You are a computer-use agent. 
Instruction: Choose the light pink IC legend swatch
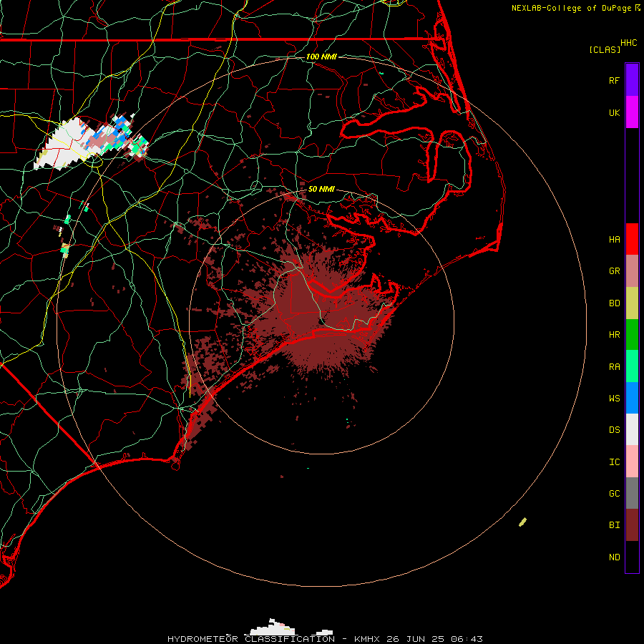click(x=632, y=462)
